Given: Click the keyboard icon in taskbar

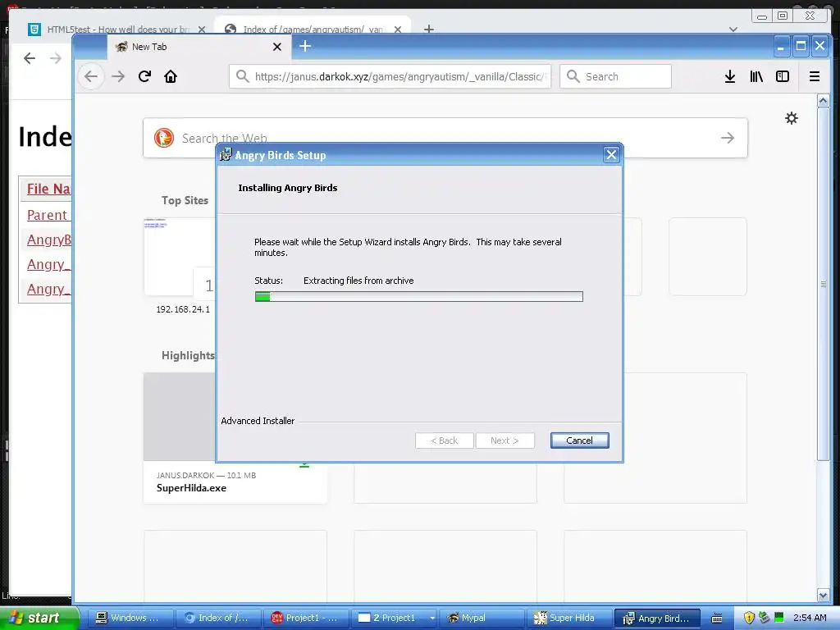Looking at the screenshot, I should (717, 619).
